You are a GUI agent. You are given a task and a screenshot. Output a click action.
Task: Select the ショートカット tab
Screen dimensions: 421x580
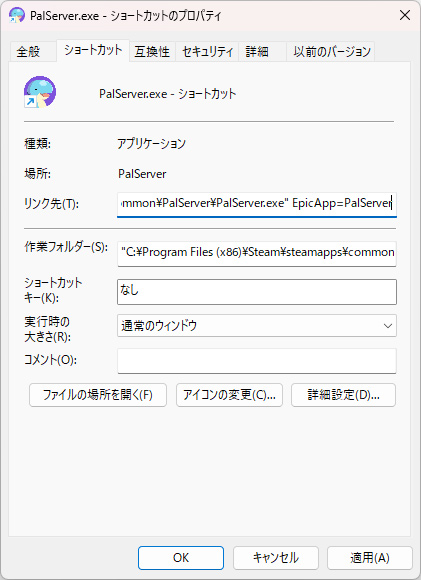coord(93,50)
